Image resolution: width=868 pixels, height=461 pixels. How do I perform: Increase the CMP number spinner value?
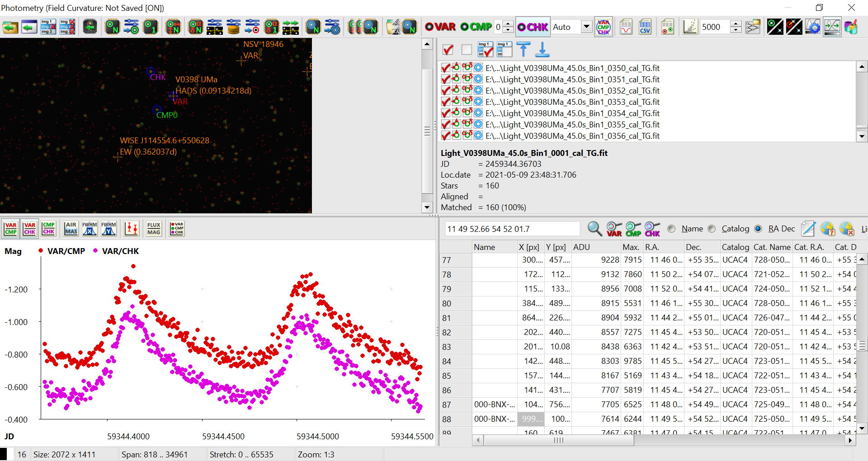(x=509, y=24)
